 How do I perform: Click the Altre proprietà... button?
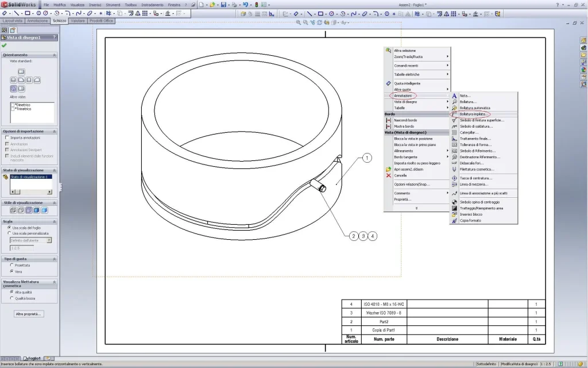tap(29, 314)
